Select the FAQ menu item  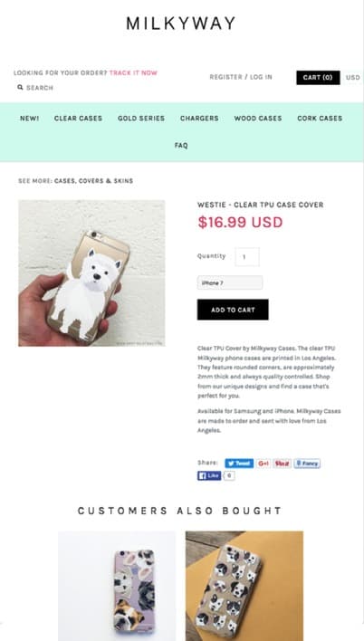(x=181, y=146)
